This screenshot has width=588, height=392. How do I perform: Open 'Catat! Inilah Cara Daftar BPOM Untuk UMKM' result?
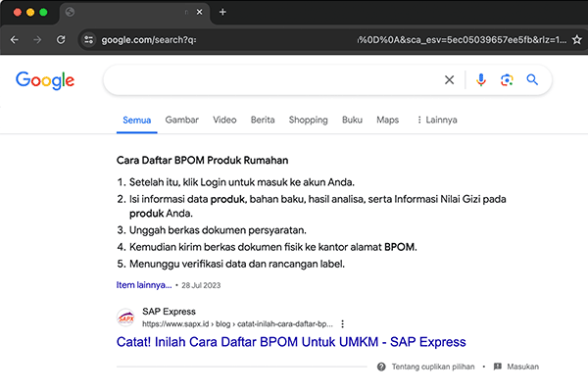[x=291, y=342]
